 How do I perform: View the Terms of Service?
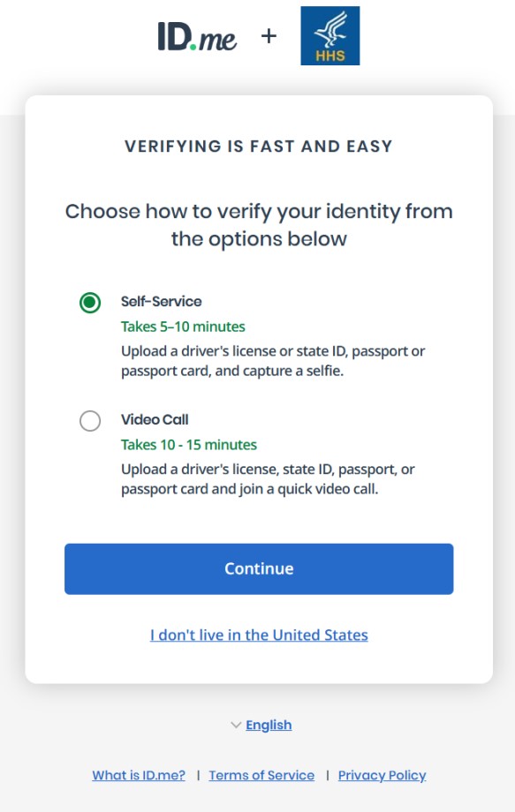tap(261, 775)
